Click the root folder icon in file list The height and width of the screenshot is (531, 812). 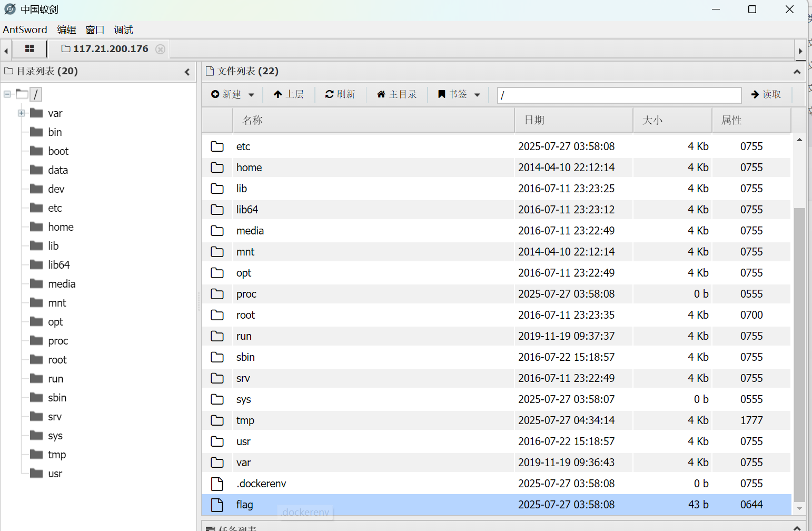coord(217,315)
